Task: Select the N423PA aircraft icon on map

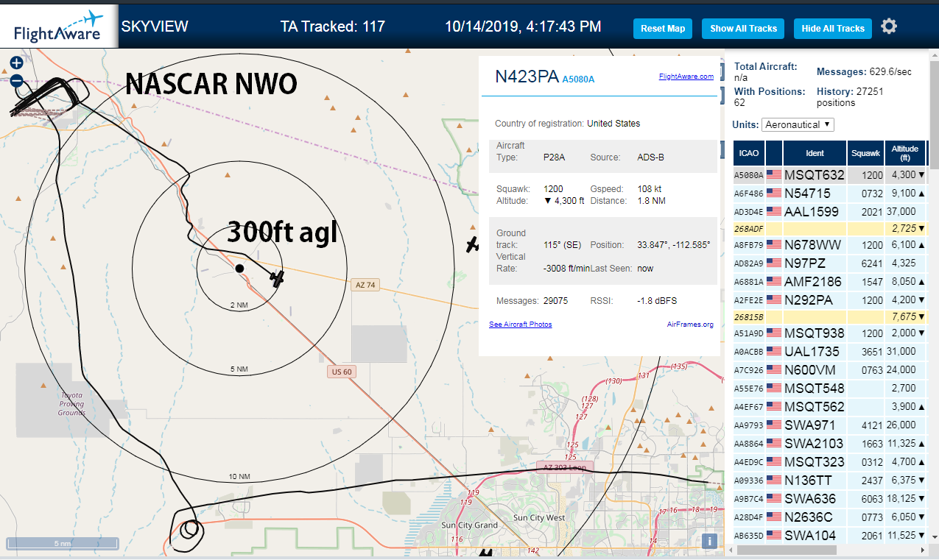Action: click(x=277, y=278)
